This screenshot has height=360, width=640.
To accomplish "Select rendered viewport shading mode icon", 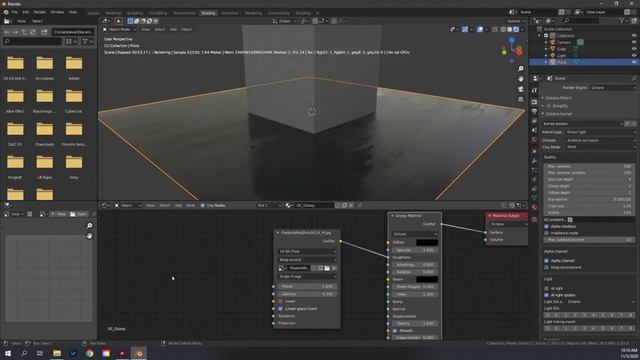I will 516,29.
